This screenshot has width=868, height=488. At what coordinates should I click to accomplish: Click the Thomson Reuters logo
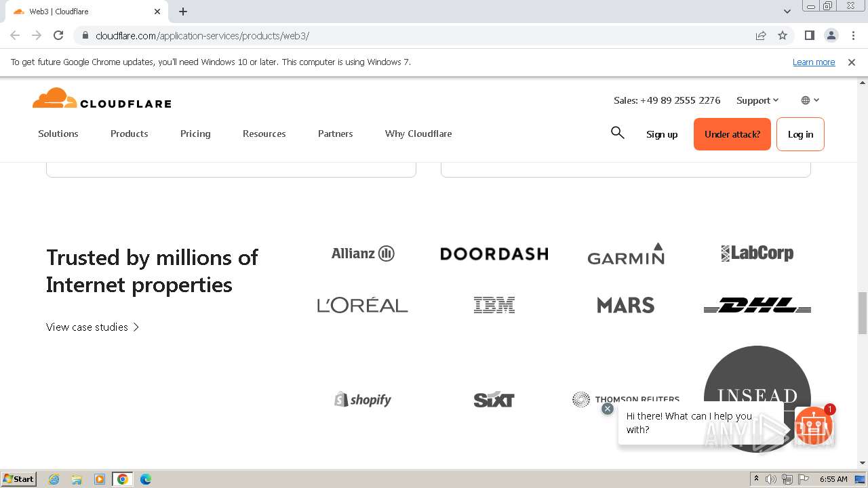pyautogui.click(x=626, y=399)
